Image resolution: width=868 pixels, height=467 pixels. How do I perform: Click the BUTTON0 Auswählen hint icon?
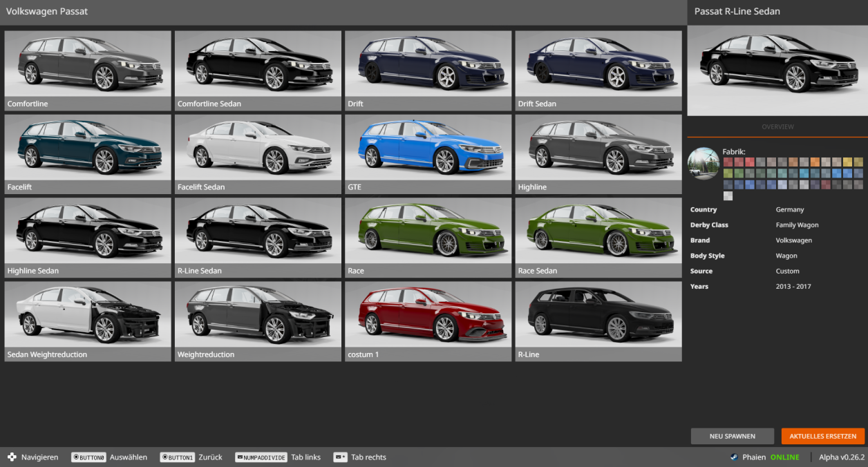pyautogui.click(x=88, y=457)
